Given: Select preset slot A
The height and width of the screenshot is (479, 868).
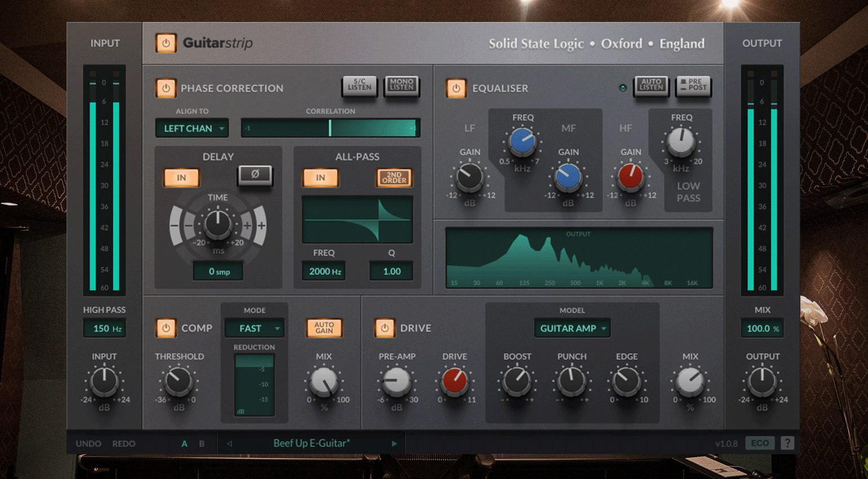Looking at the screenshot, I should [184, 443].
